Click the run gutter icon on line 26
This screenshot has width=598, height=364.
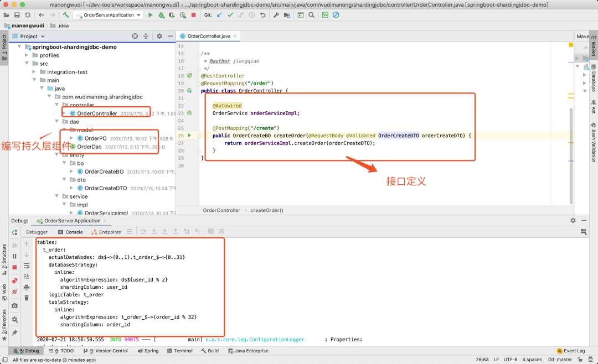[189, 136]
